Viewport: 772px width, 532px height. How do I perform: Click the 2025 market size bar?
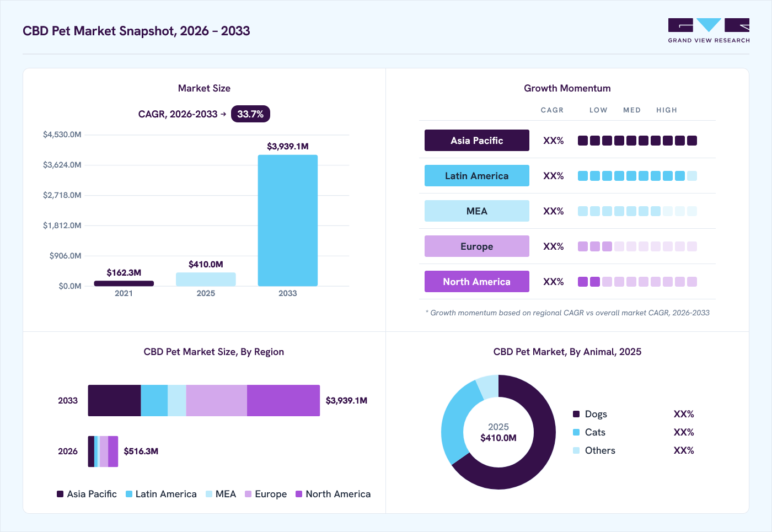tap(206, 279)
